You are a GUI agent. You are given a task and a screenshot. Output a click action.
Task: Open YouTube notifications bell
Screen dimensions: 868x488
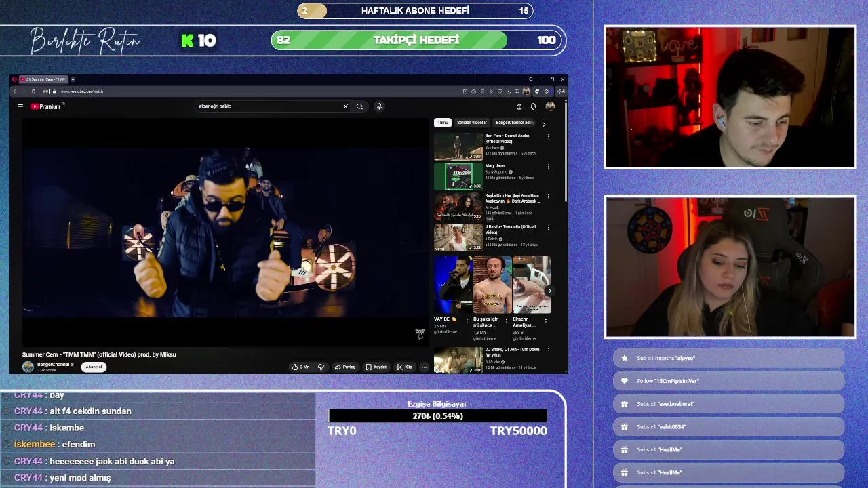(x=533, y=106)
